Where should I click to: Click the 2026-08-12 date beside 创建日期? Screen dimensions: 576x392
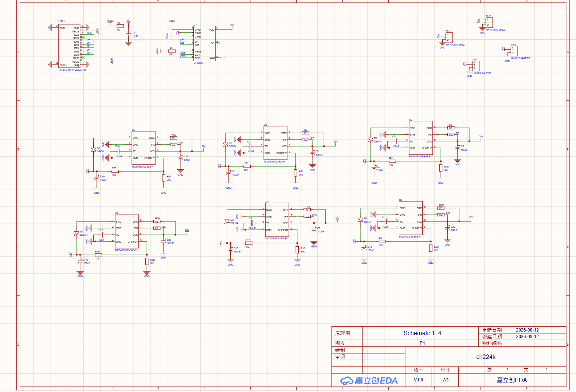click(x=527, y=337)
